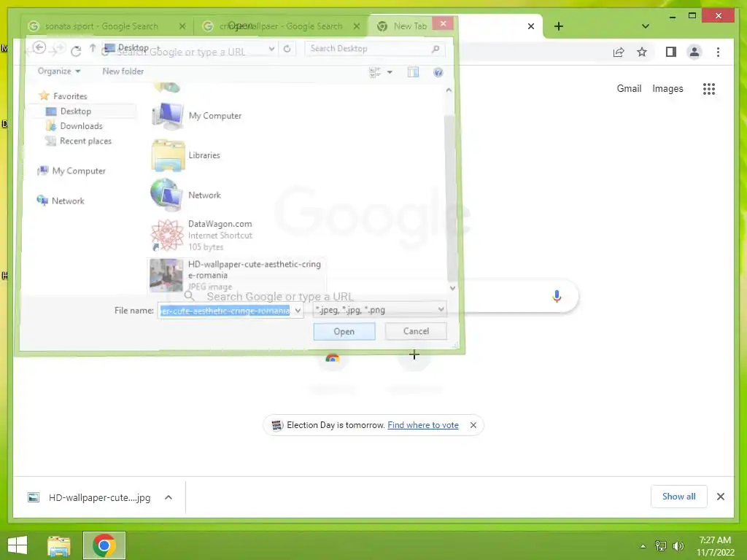Click the File name text field

click(x=225, y=311)
